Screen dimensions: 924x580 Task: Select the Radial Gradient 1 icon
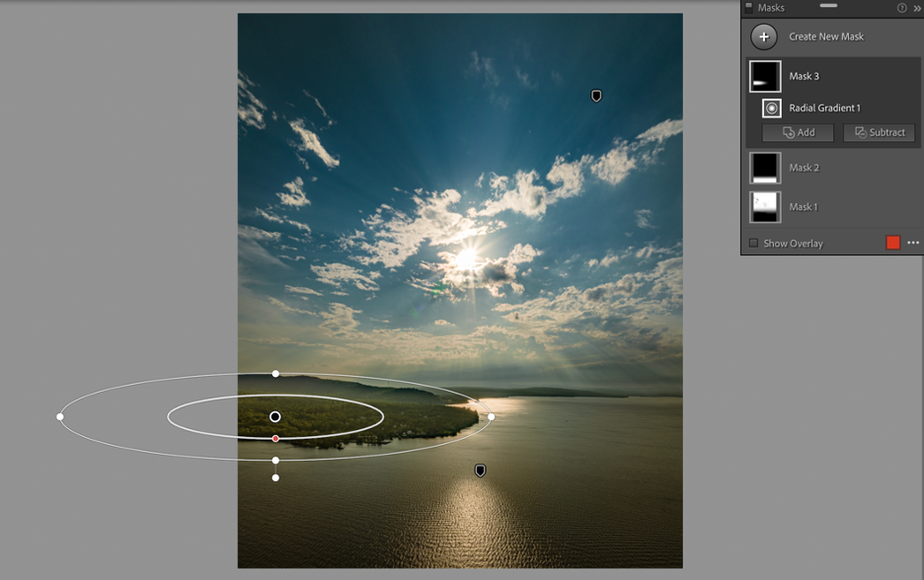point(772,109)
